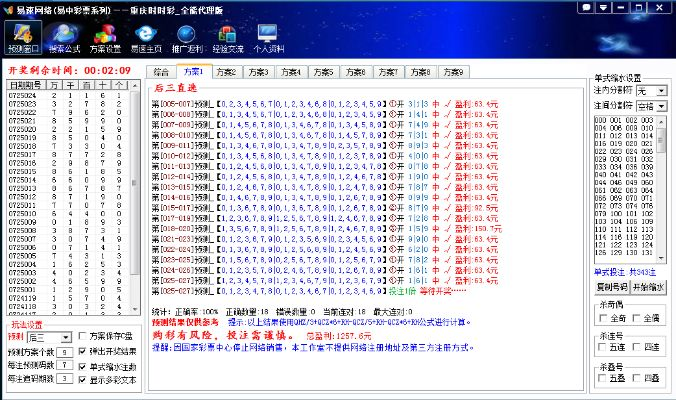Switch to the 方案2 tab
Screen dimensions: 676x400
coord(226,72)
